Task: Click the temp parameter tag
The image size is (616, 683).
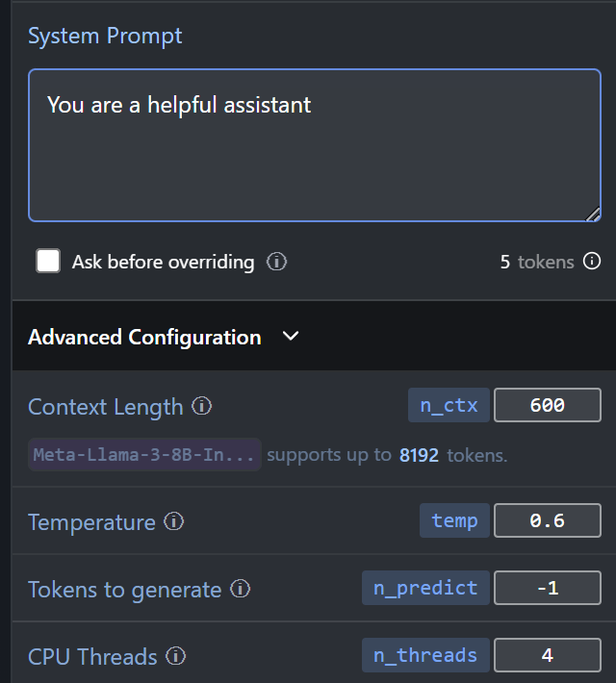Action: pos(454,520)
